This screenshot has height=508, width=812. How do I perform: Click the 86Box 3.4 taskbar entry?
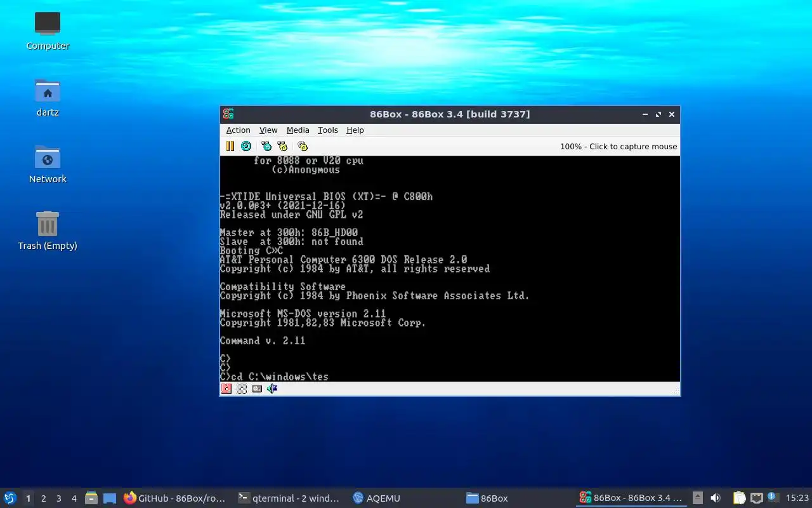pos(632,498)
